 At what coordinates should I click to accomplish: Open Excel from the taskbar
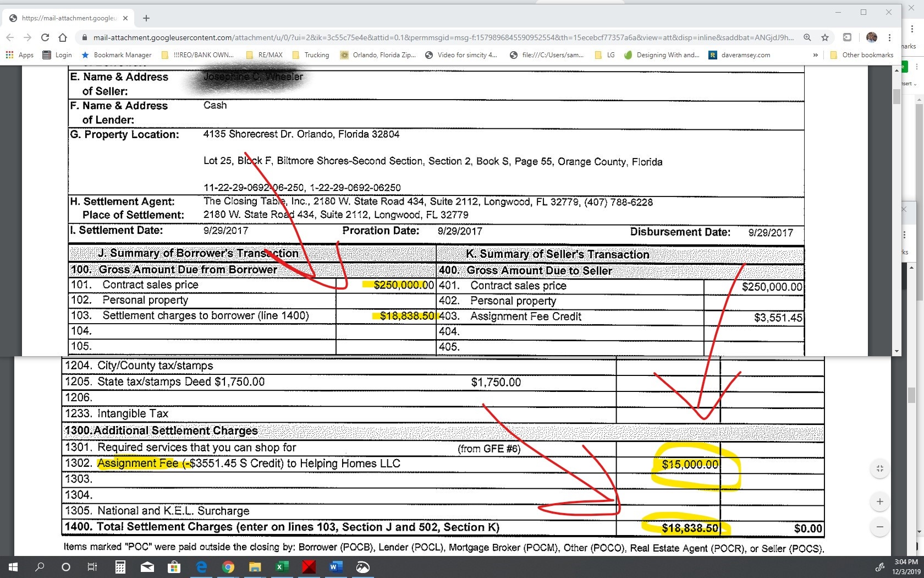pyautogui.click(x=282, y=567)
